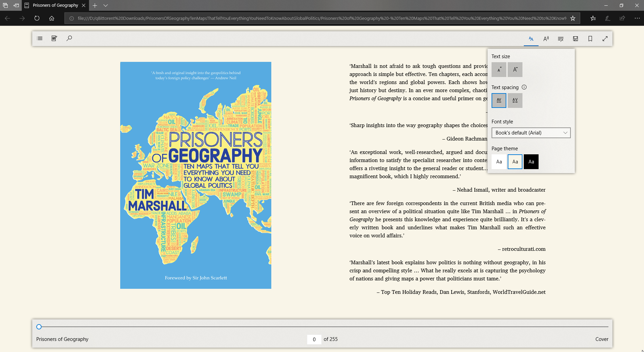Screen dimensions: 644x352
Task: Click the address bar URL
Action: (x=322, y=18)
